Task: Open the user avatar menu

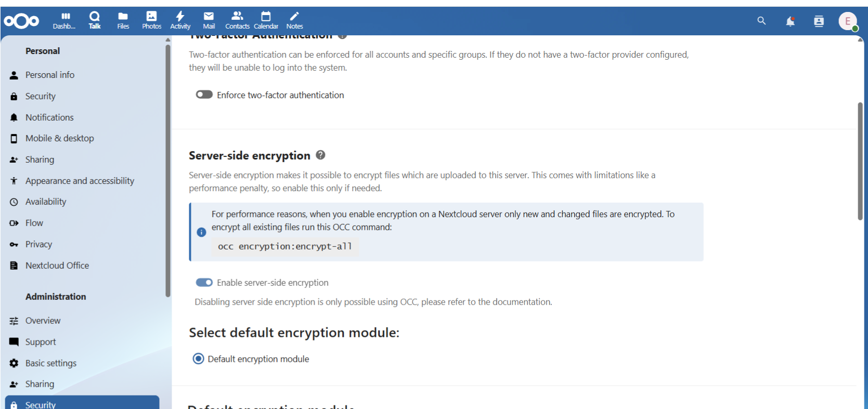Action: tap(848, 21)
